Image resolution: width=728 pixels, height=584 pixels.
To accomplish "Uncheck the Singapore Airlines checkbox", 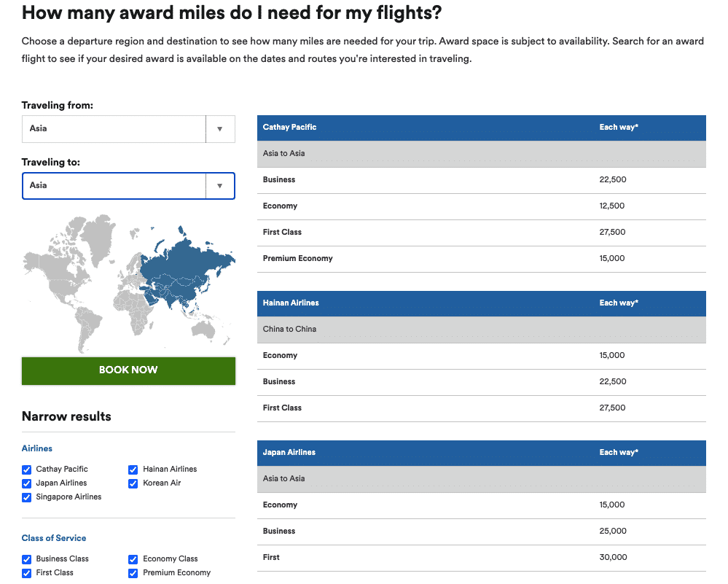I will click(27, 497).
